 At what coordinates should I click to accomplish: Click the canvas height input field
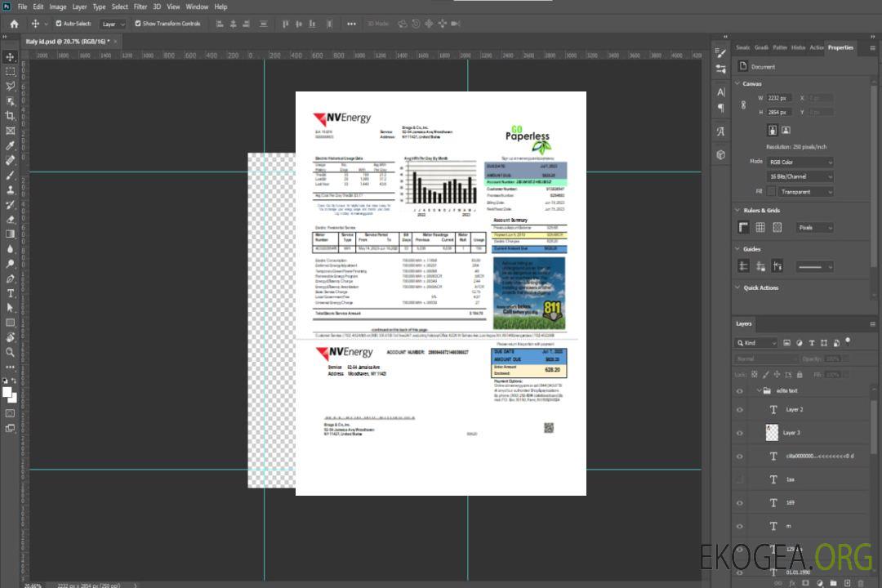(x=780, y=113)
